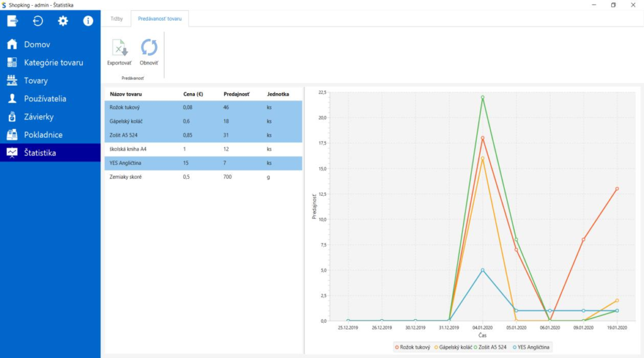The height and width of the screenshot is (358, 644).
Task: Open settings via the gear icon
Action: [63, 21]
